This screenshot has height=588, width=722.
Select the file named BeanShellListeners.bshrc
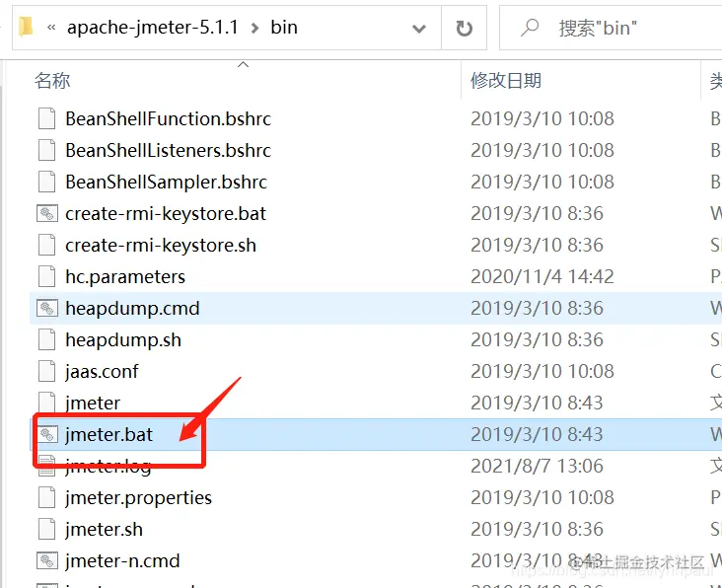pyautogui.click(x=168, y=151)
